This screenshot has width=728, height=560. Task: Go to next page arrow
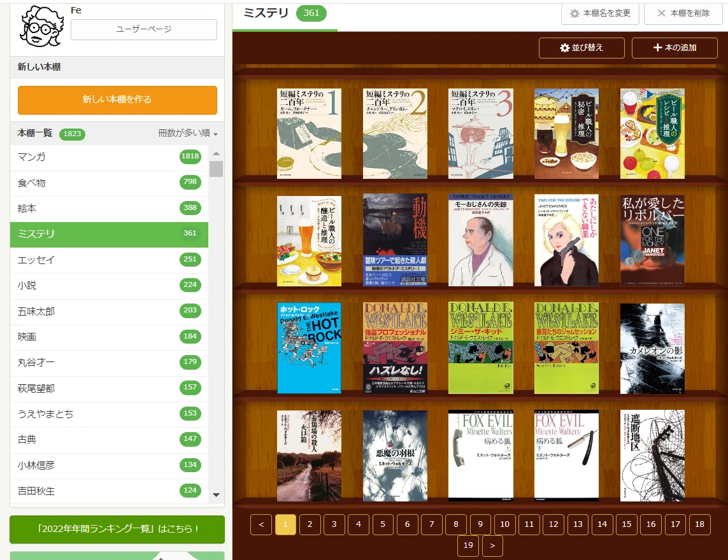click(492, 545)
